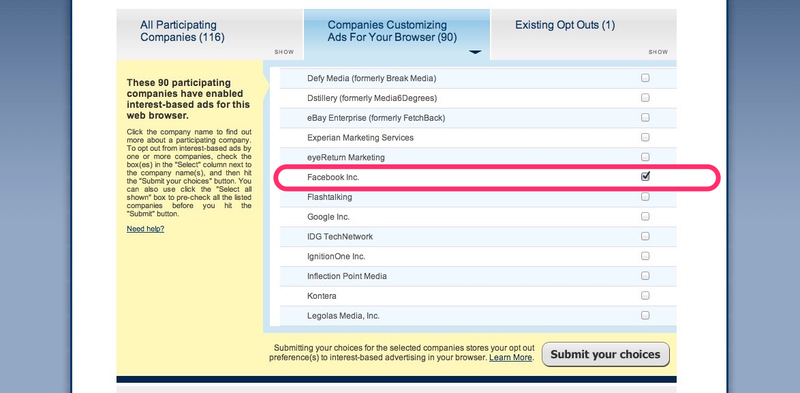Image resolution: width=800 pixels, height=393 pixels.
Task: Open IgnitionOne Inc. company info
Action: click(x=336, y=256)
